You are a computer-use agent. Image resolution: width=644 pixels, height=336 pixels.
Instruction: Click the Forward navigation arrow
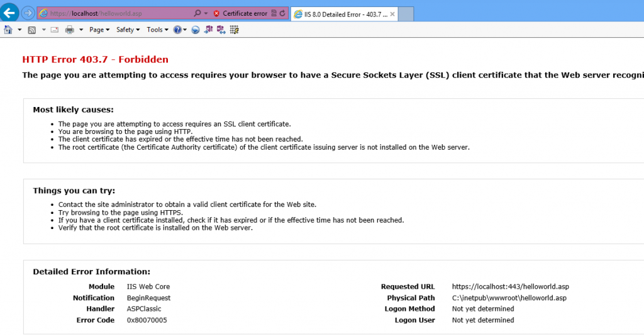[28, 13]
